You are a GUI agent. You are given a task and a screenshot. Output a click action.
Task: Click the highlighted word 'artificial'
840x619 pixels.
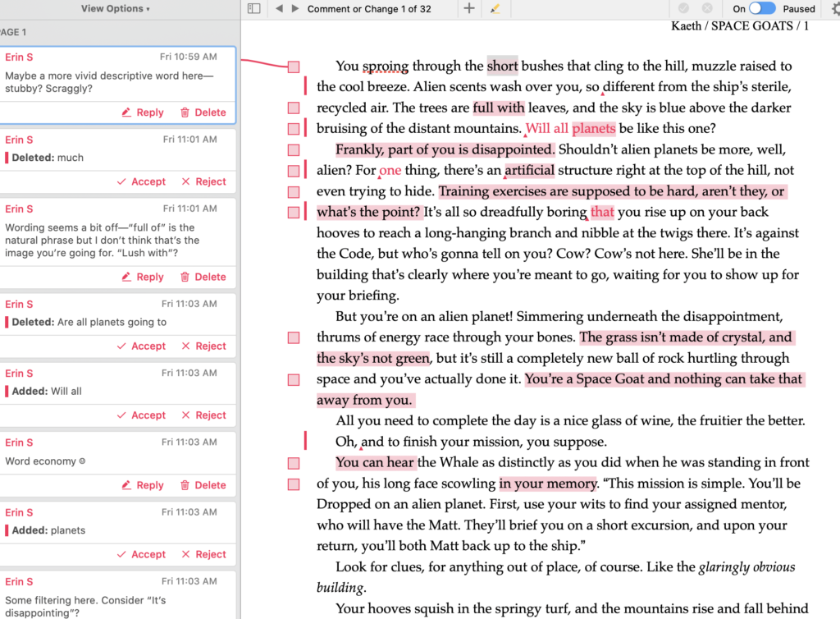click(529, 171)
